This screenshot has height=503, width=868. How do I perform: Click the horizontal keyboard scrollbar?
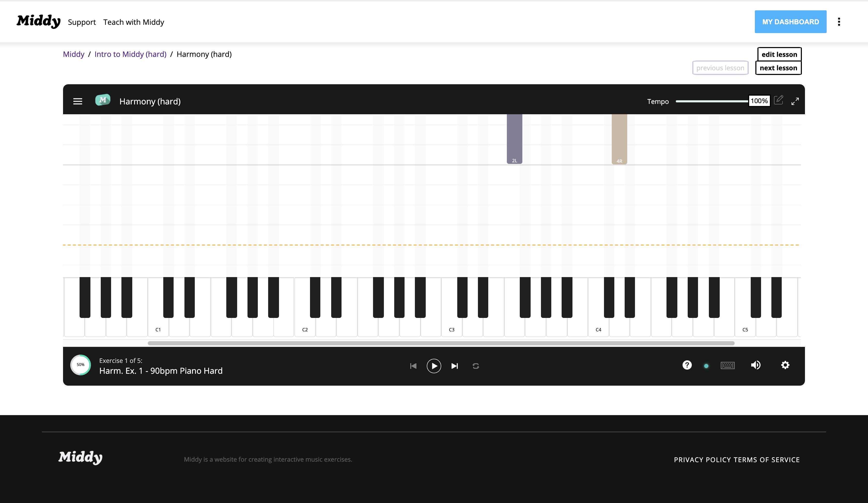click(441, 343)
